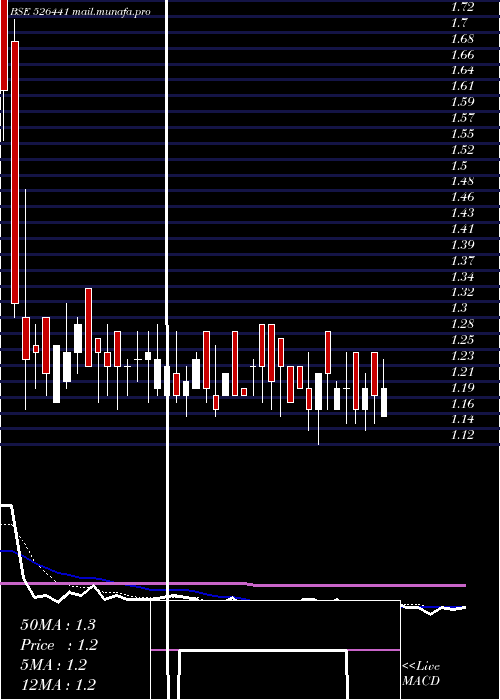
Task: Click the 1.5 price axis label
Action: (x=459, y=166)
